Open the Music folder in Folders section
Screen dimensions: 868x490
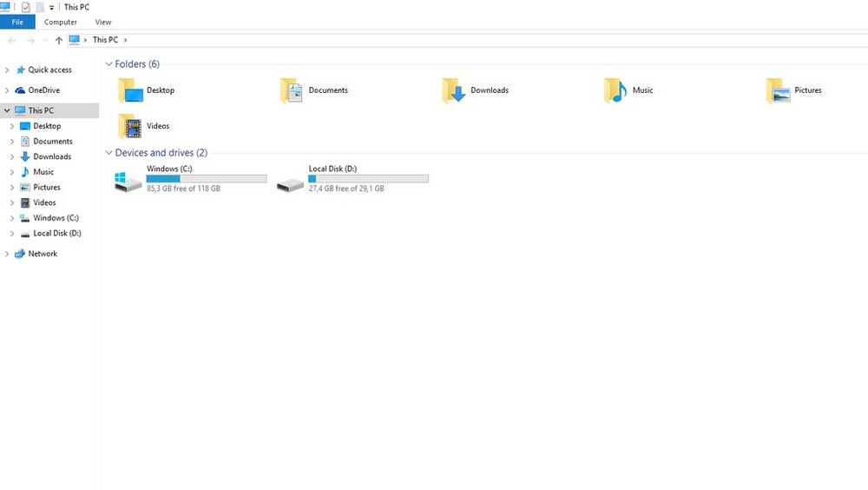tap(616, 90)
